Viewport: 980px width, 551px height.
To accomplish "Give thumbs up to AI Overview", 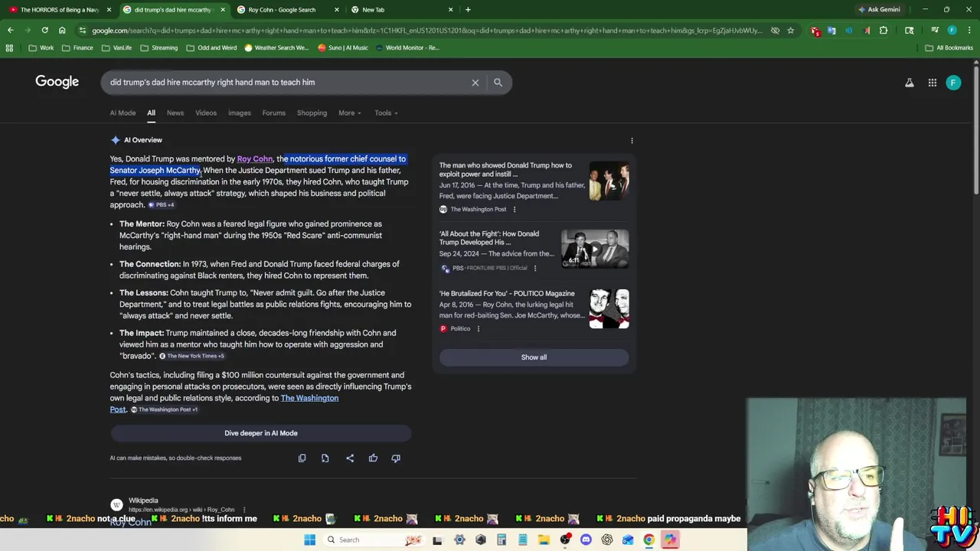I will point(373,458).
